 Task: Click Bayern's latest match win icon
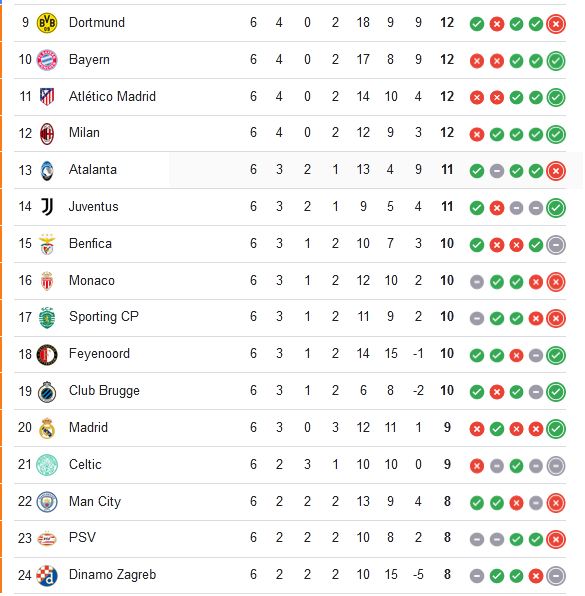[556, 61]
